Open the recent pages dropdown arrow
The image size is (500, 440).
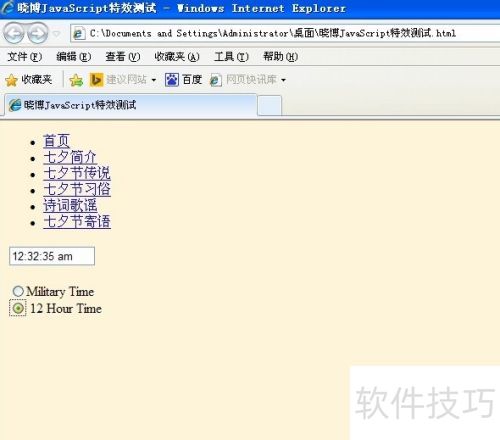57,33
